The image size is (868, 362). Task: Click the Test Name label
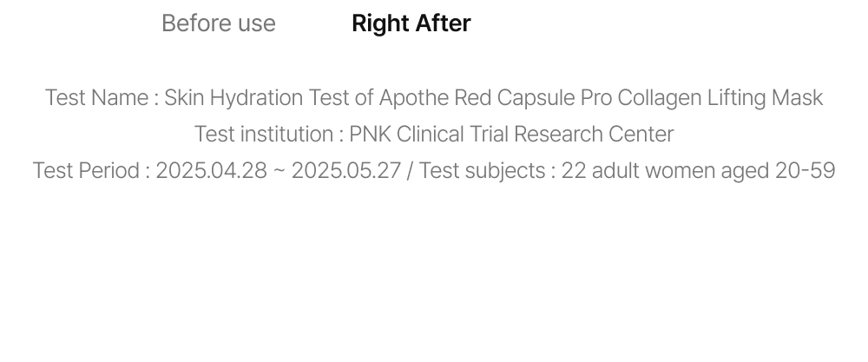(x=96, y=98)
